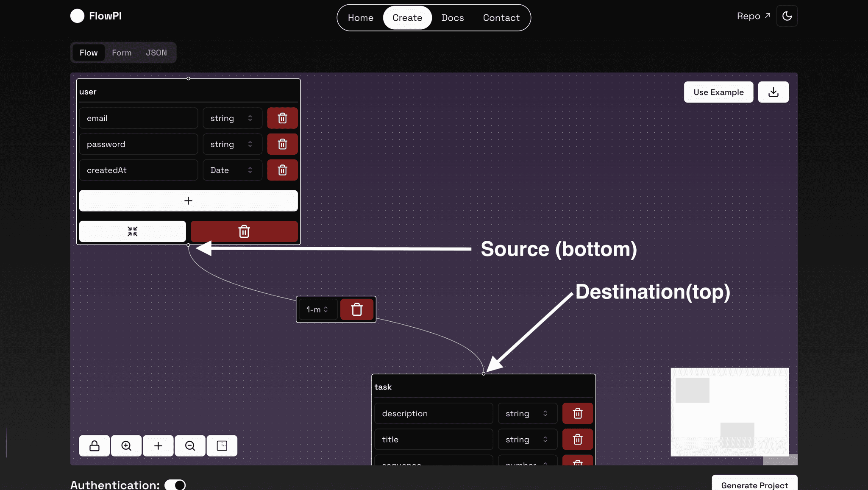Image resolution: width=868 pixels, height=490 pixels.
Task: Click the Use Example button
Action: click(x=718, y=92)
